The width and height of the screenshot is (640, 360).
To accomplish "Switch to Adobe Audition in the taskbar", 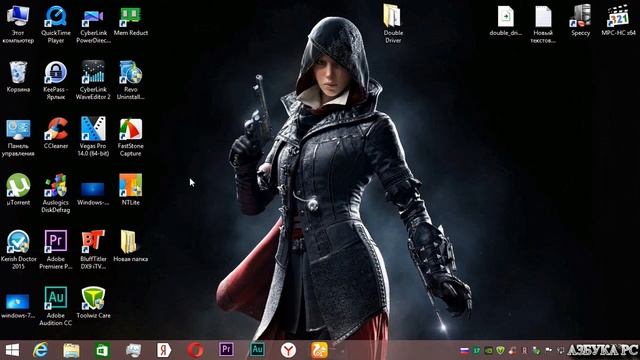I will (257, 349).
